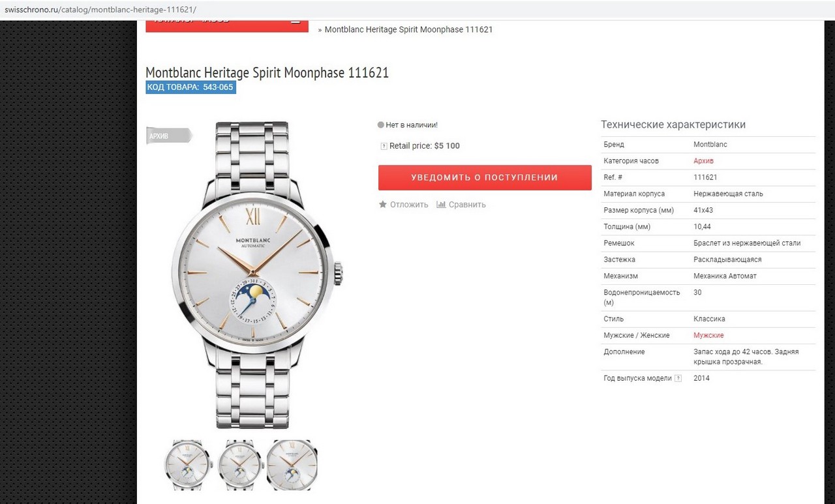Click the help icon next to Год выпуска модели

(x=678, y=378)
